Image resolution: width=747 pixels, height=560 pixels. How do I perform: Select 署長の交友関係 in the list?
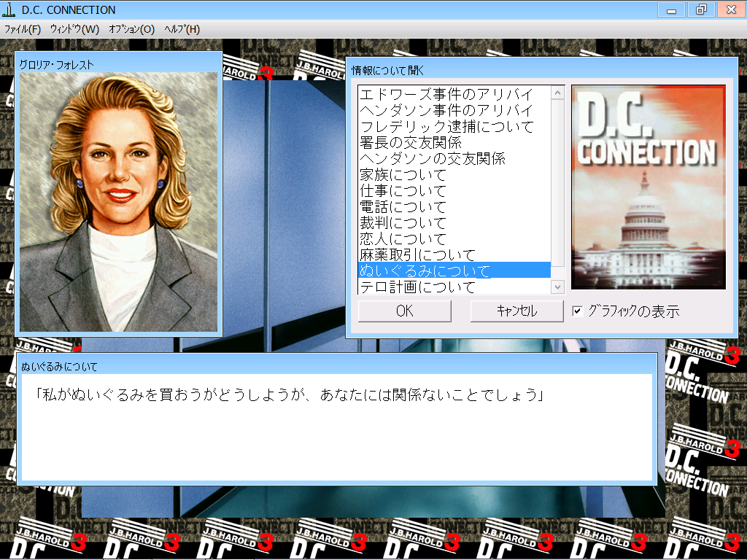click(454, 142)
